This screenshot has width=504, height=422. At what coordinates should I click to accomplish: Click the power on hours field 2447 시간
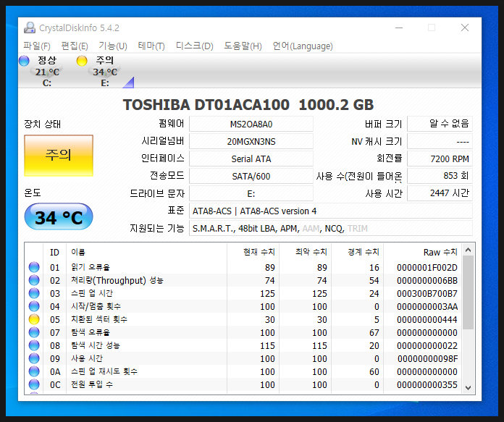[440, 193]
